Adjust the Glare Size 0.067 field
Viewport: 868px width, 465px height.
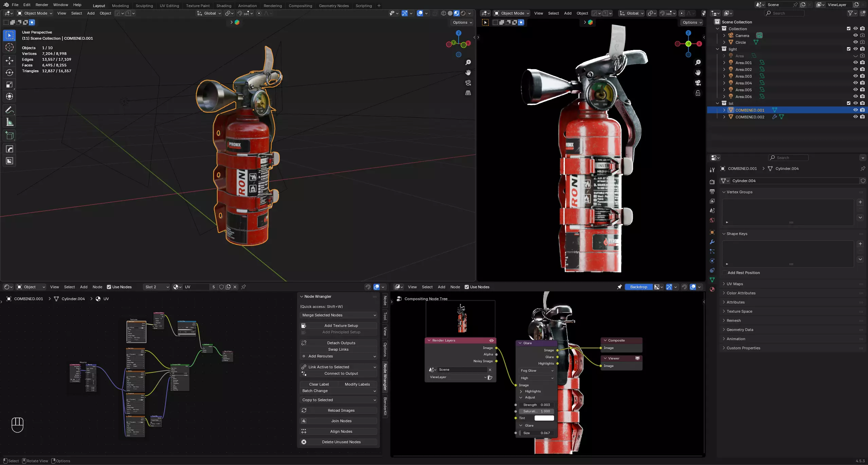click(x=536, y=433)
